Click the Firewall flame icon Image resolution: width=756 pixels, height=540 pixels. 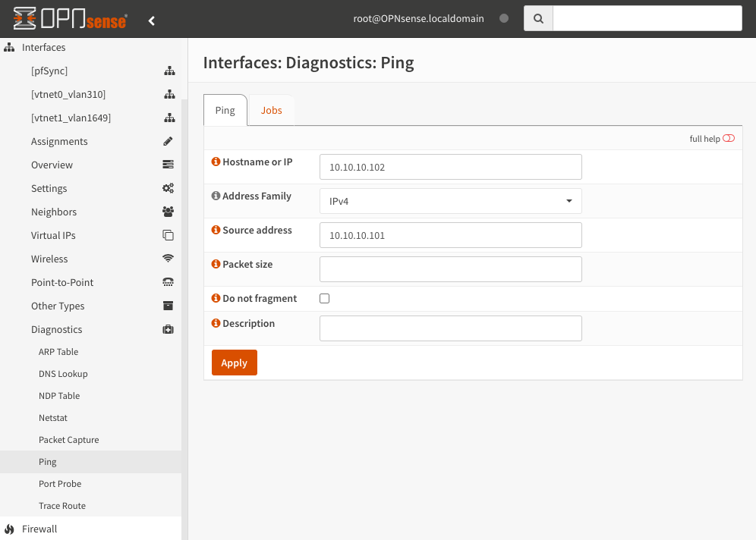coord(9,529)
